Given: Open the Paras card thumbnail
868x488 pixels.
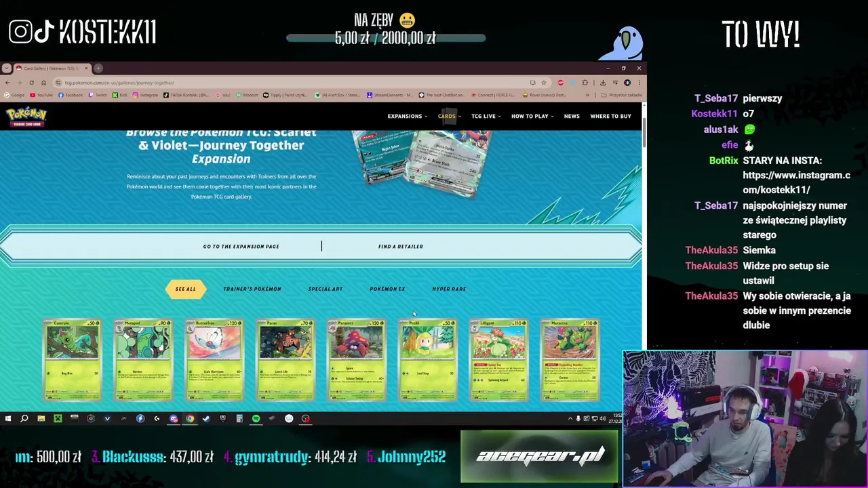Looking at the screenshot, I should point(285,361).
